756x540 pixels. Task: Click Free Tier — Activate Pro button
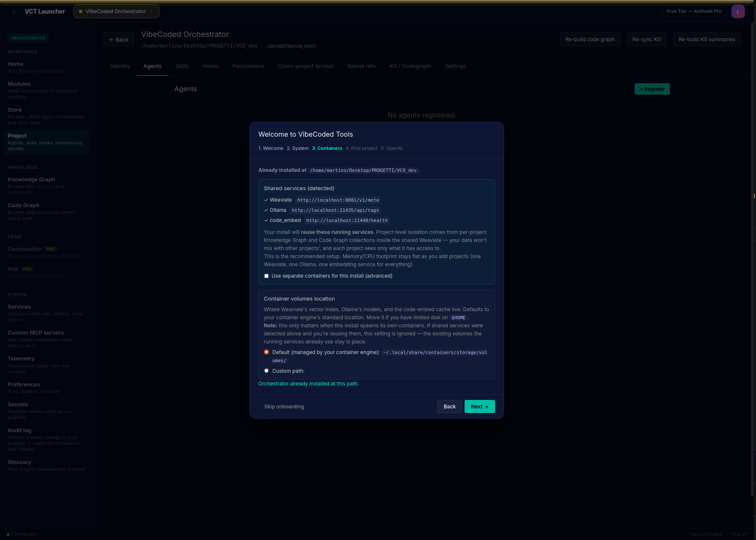tap(694, 11)
